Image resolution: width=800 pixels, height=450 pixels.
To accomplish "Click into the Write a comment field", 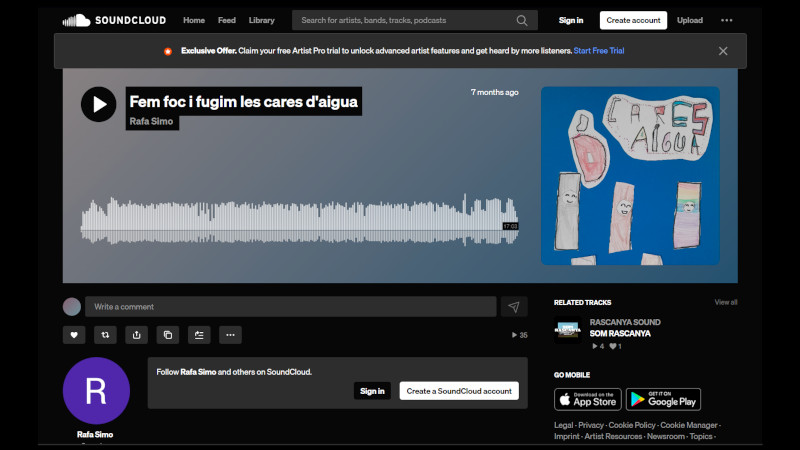I will pos(291,307).
